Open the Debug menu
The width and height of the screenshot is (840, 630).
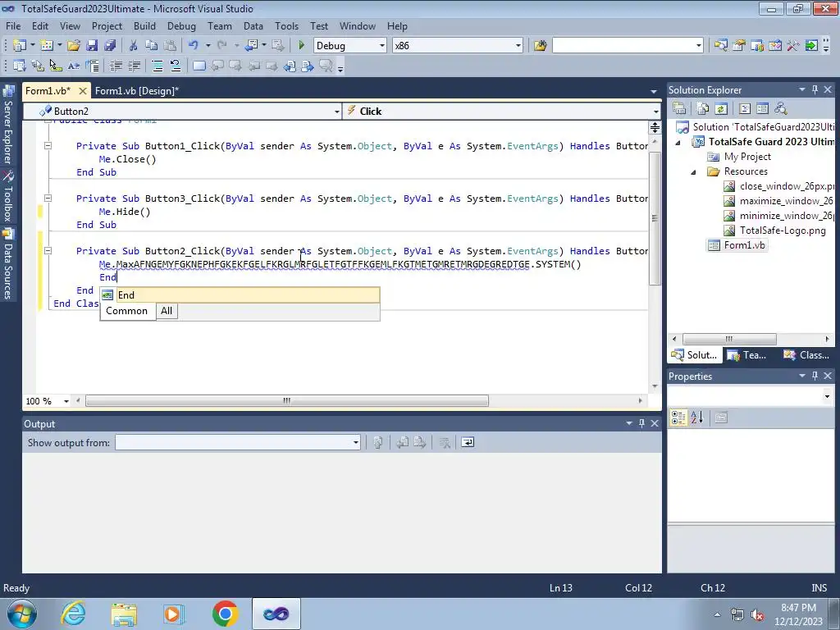tap(181, 26)
